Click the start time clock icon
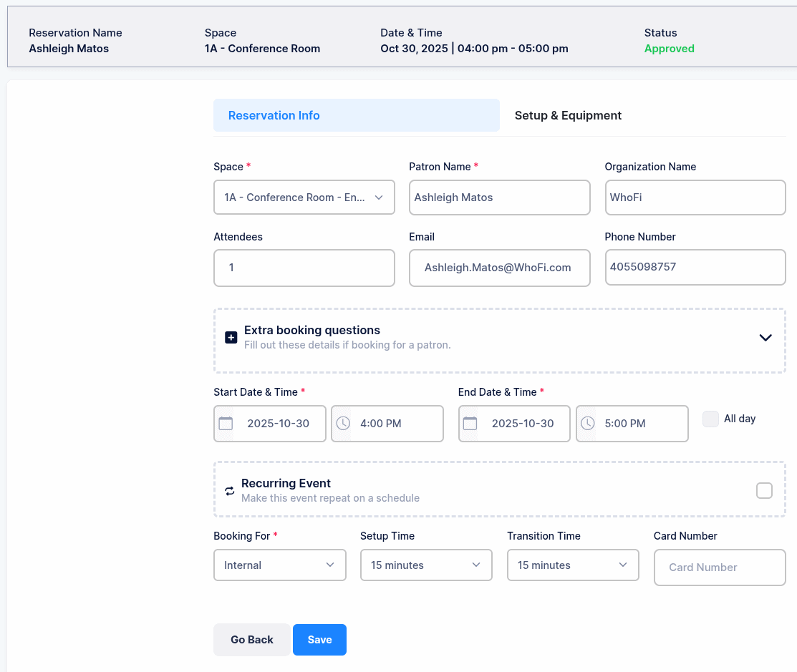 point(344,424)
